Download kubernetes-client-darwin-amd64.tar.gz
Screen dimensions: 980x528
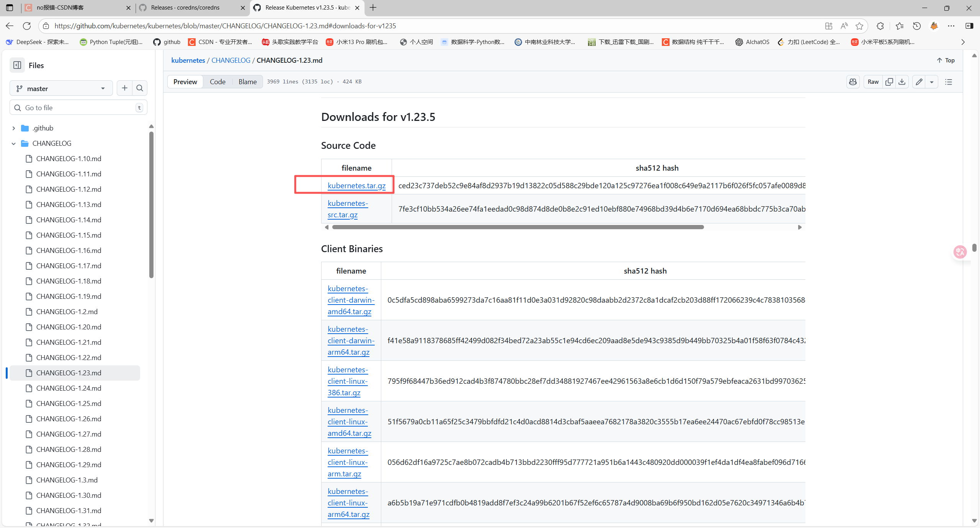click(x=351, y=300)
